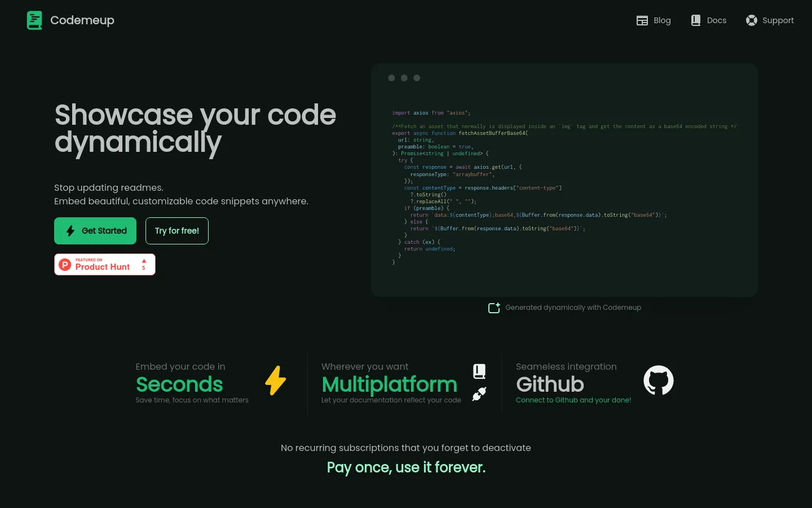This screenshot has height=508, width=812.
Task: Click Let your documentation reflect your code
Action: (x=391, y=400)
